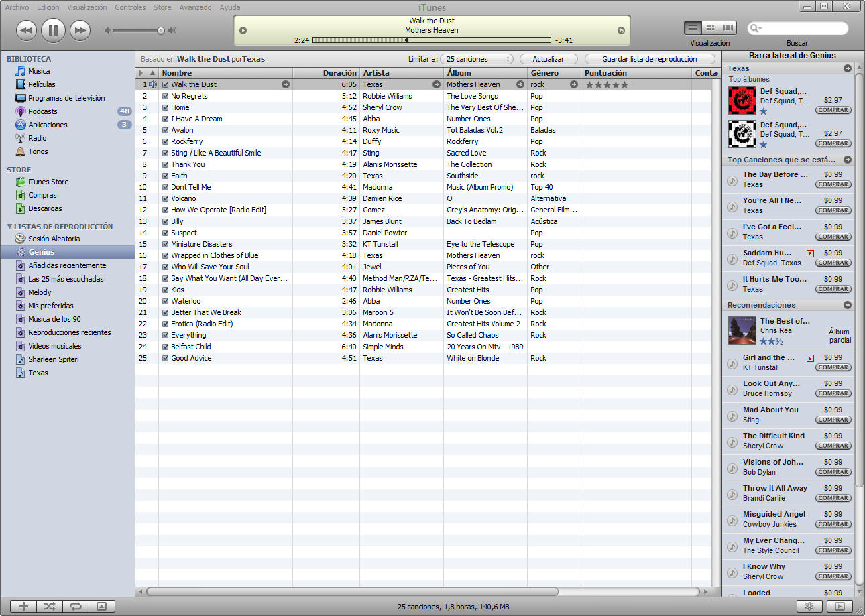Buy The Difficult Kind by Sheryl Crow
The height and width of the screenshot is (616, 865).
pyautogui.click(x=833, y=446)
